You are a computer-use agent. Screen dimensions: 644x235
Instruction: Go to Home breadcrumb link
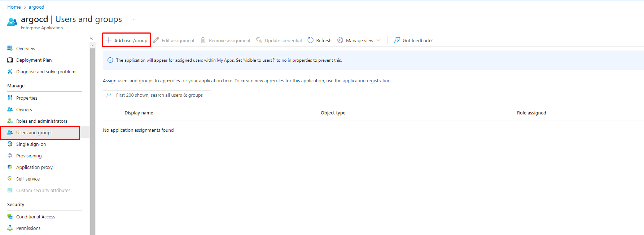tap(14, 7)
